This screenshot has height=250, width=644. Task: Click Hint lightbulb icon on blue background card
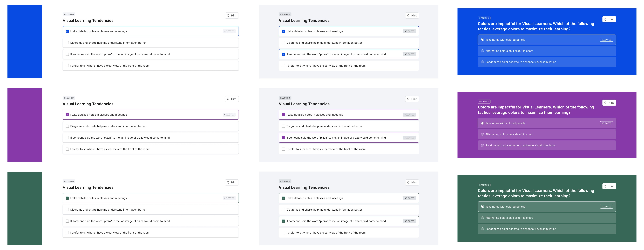[606, 19]
